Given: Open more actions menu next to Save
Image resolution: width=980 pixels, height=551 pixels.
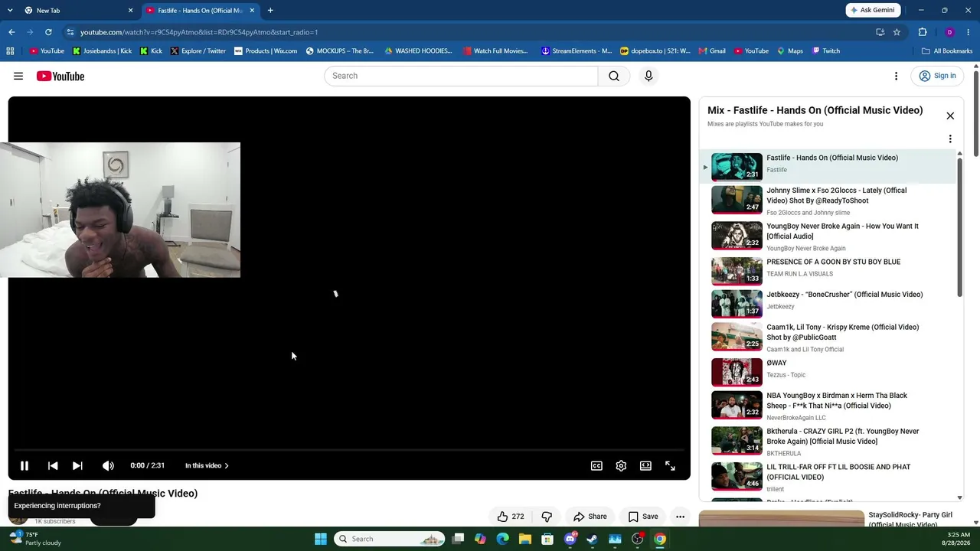Looking at the screenshot, I should click(680, 517).
